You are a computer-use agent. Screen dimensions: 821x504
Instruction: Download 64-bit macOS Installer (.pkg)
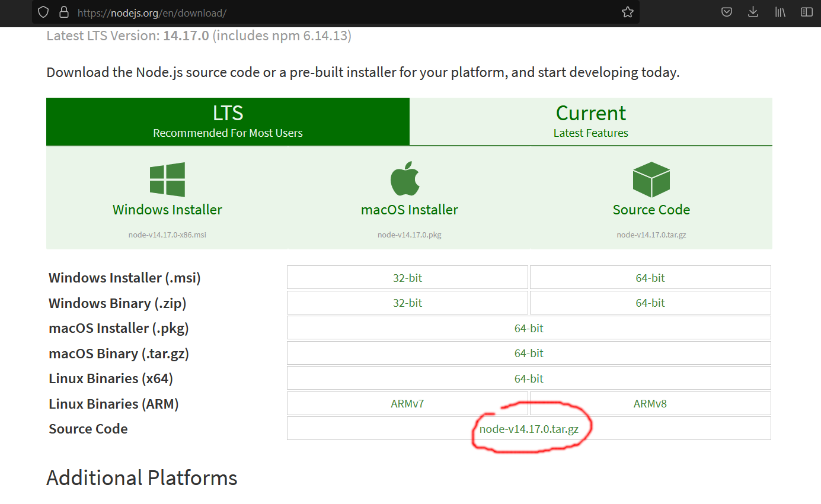tap(529, 328)
